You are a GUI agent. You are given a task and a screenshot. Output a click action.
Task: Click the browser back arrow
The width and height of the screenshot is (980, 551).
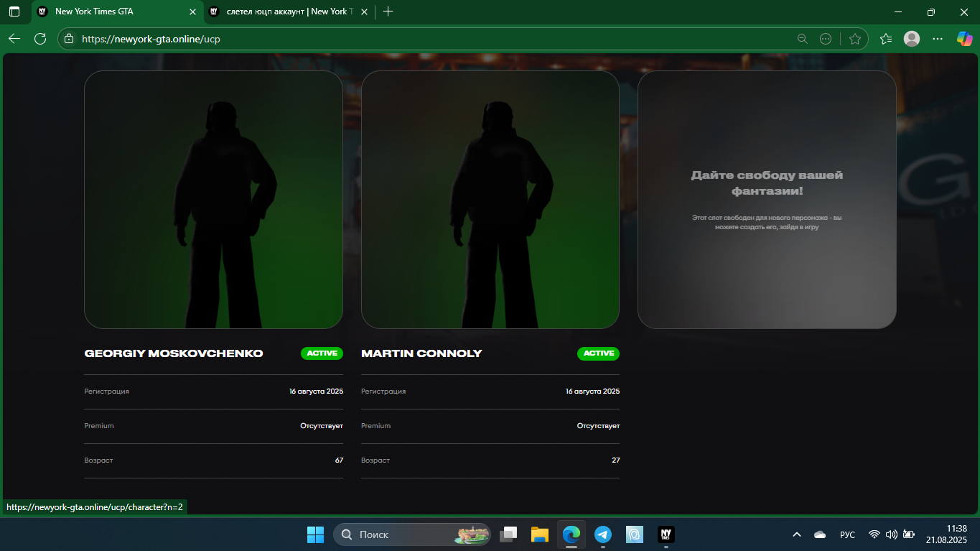[x=14, y=39]
